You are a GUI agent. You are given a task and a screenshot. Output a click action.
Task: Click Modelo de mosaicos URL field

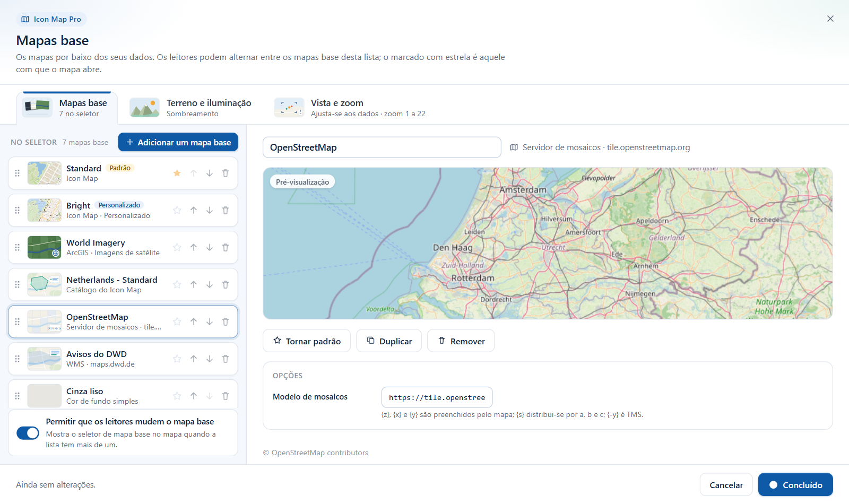437,397
